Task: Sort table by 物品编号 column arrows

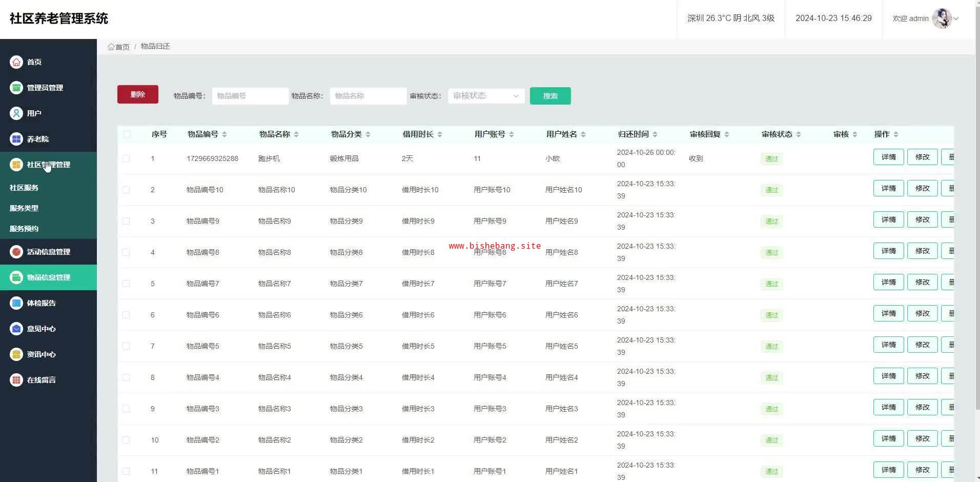Action: pos(224,134)
